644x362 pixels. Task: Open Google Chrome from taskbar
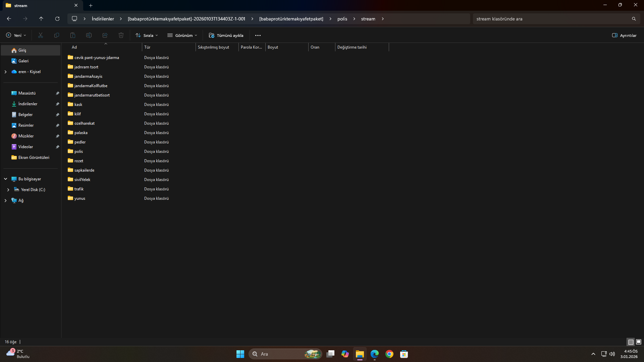[x=389, y=354]
